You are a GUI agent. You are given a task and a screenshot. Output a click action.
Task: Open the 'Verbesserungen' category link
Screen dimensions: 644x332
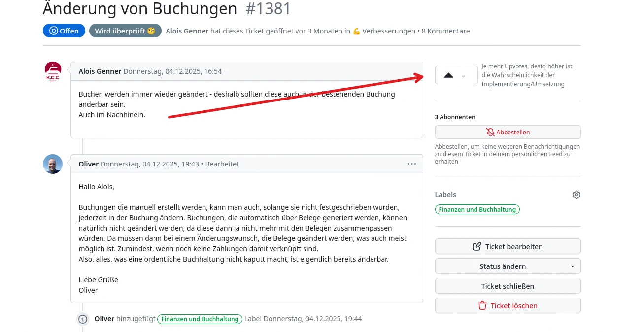coord(388,31)
